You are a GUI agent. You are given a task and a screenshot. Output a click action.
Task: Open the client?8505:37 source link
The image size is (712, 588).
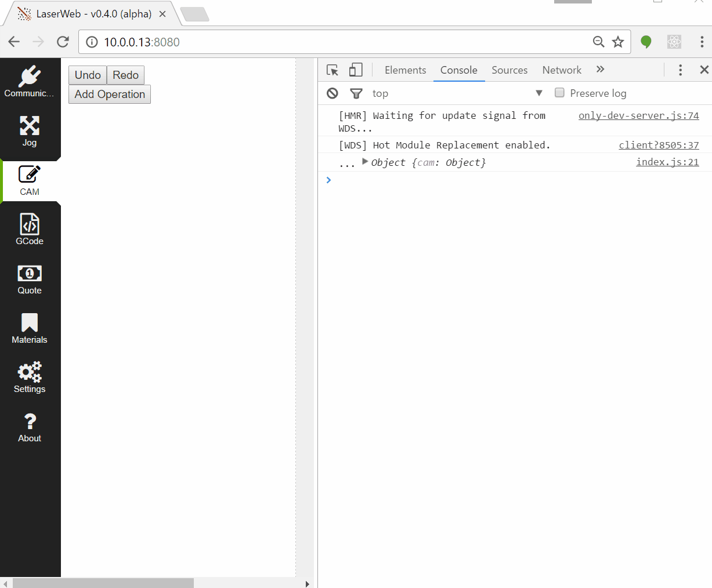[x=659, y=145]
